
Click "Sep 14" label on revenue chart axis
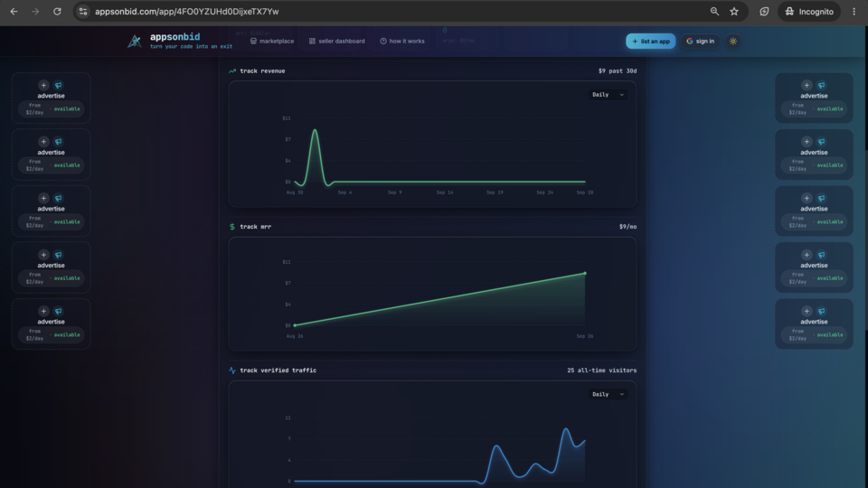445,192
